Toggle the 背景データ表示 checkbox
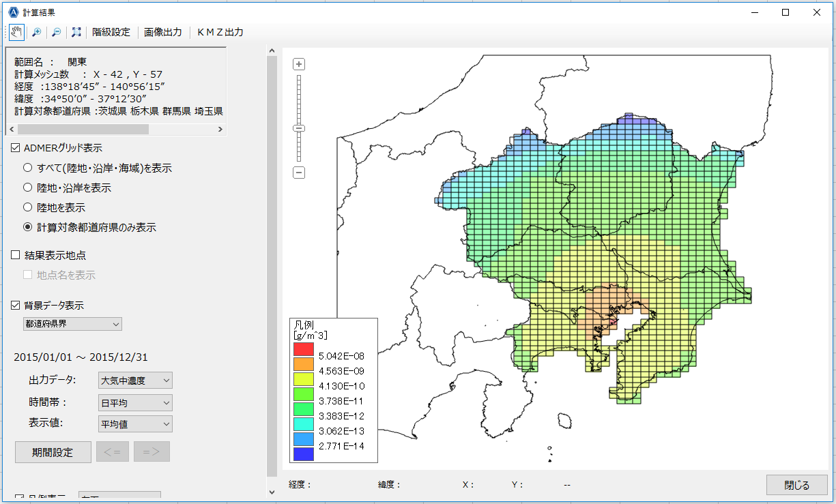The height and width of the screenshot is (504, 836). coord(16,305)
